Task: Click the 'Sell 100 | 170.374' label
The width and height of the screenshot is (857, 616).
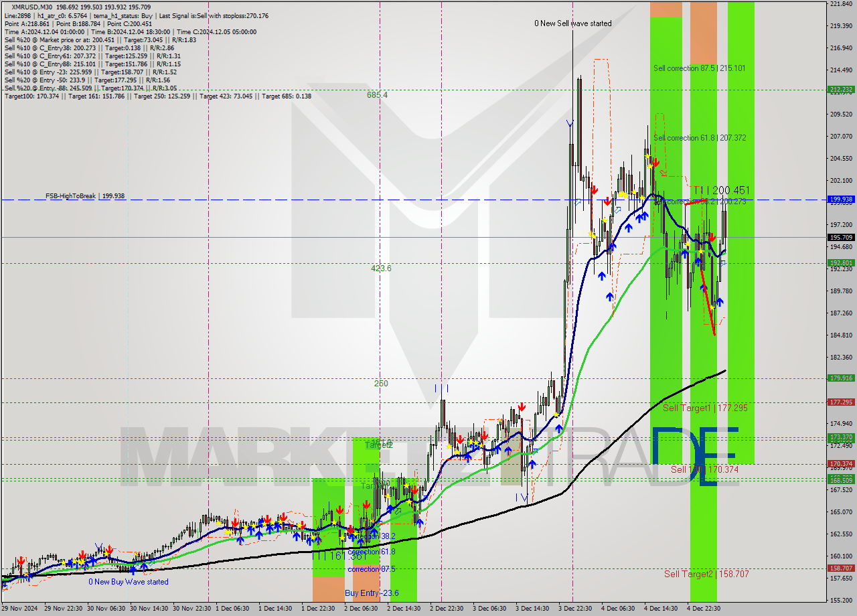Action: point(704,470)
